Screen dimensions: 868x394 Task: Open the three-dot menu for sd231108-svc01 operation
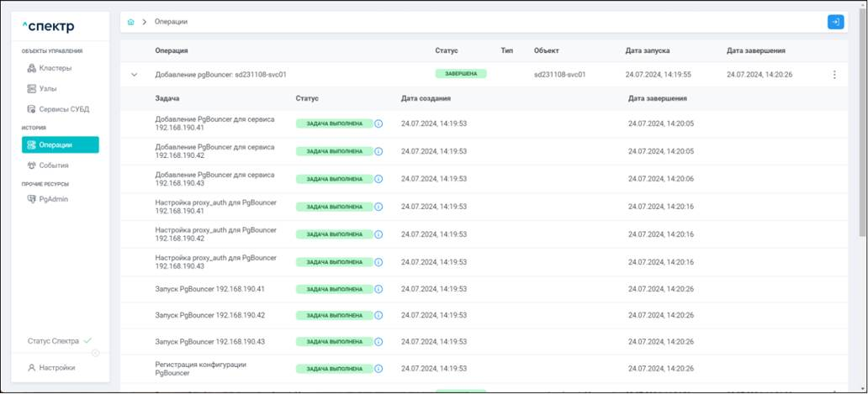[834, 75]
